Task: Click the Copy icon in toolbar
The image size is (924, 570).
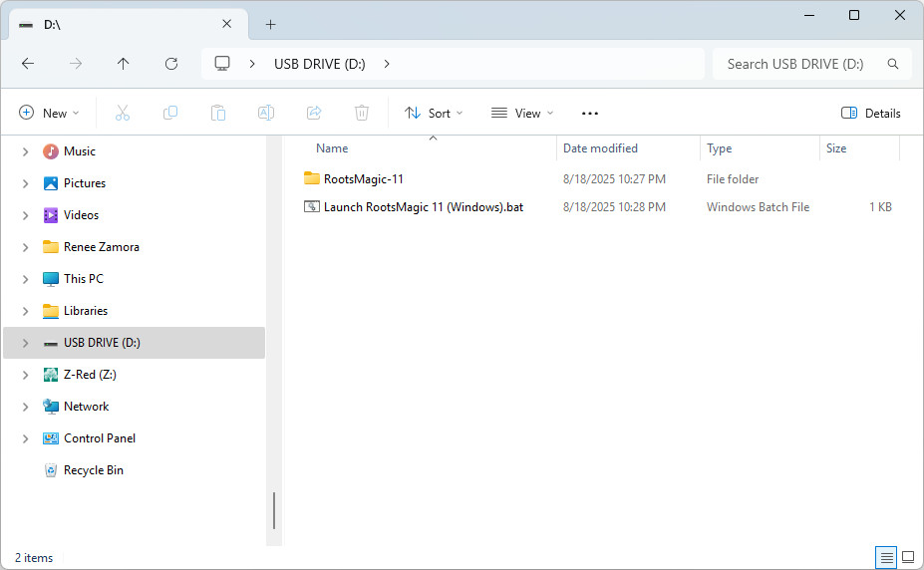Action: tap(170, 113)
